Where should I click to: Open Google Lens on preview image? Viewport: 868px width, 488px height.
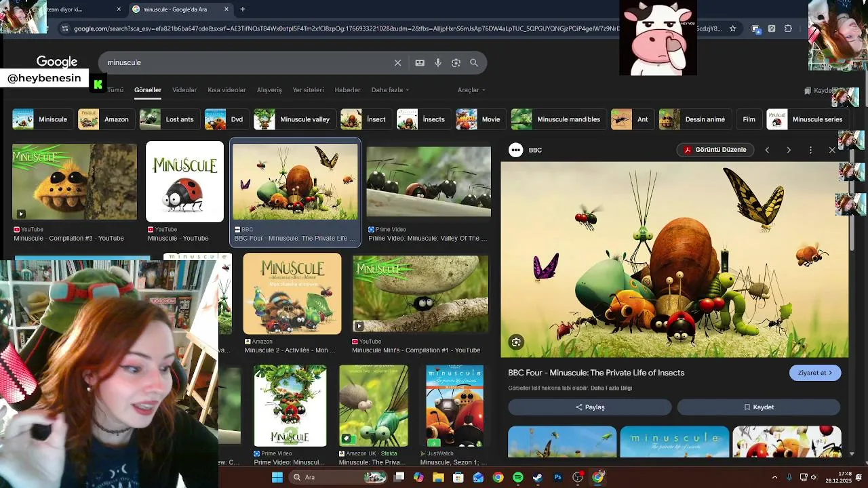516,342
